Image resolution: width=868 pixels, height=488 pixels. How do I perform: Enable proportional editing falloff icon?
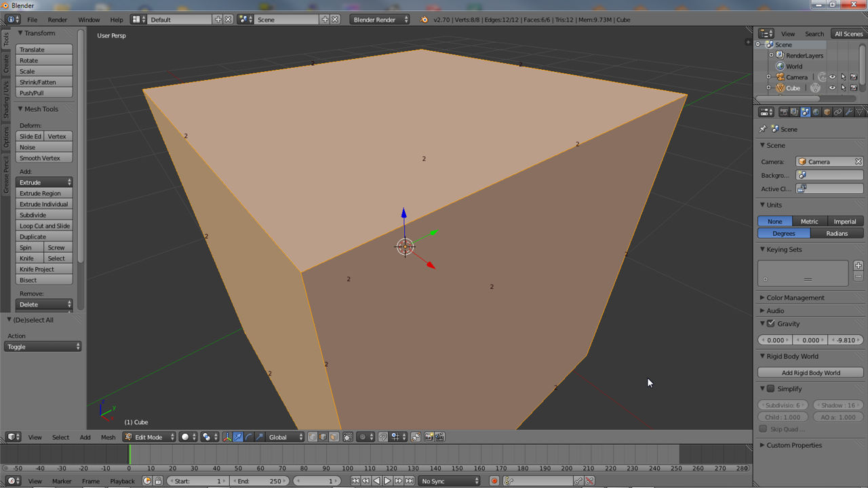pyautogui.click(x=362, y=437)
